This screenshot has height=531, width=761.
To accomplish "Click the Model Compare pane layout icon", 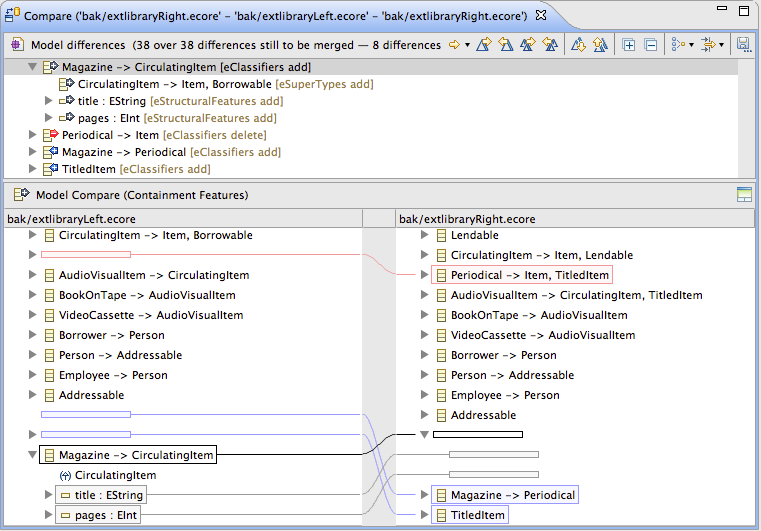I will click(743, 195).
